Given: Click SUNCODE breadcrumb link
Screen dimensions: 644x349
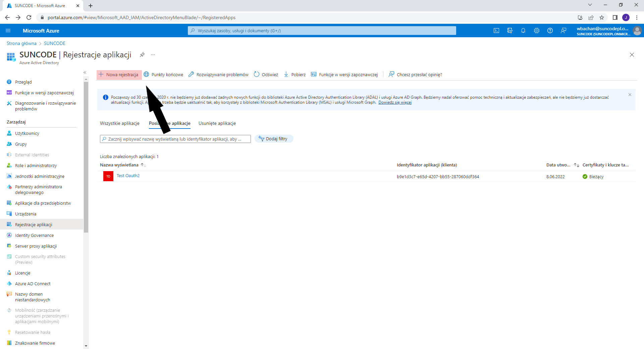Looking at the screenshot, I should click(55, 43).
